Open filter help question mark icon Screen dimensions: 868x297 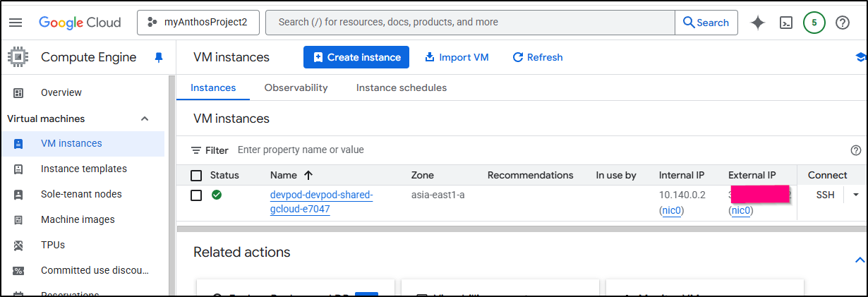[x=856, y=150]
